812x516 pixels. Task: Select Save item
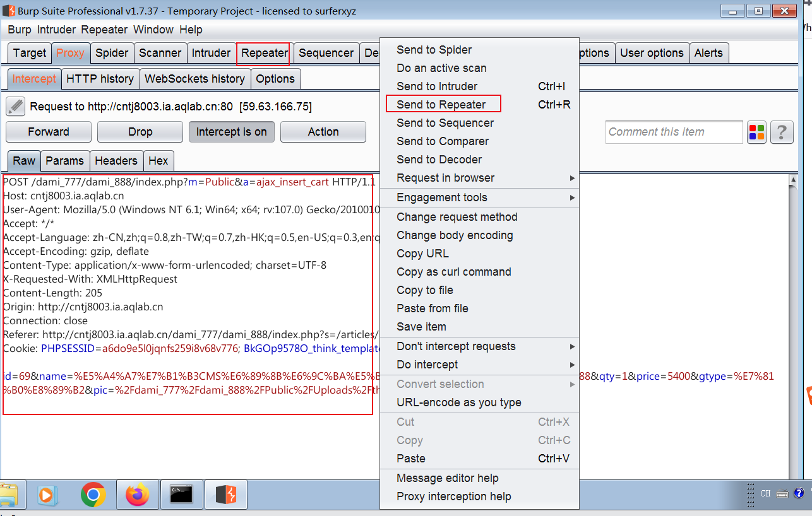(479, 327)
